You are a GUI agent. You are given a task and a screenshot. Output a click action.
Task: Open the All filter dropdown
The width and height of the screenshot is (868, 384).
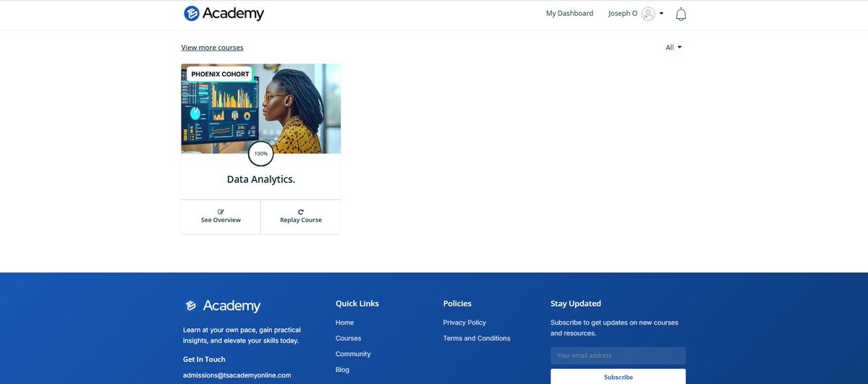[673, 48]
